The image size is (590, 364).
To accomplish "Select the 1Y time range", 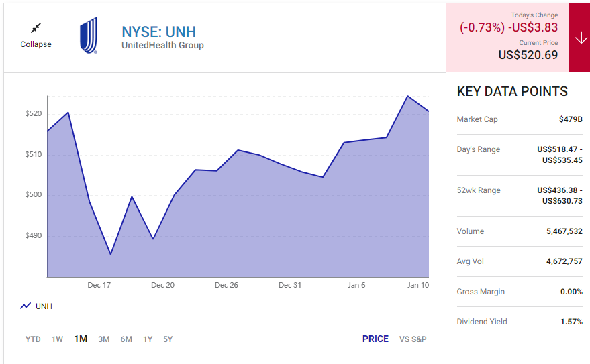I will [148, 339].
